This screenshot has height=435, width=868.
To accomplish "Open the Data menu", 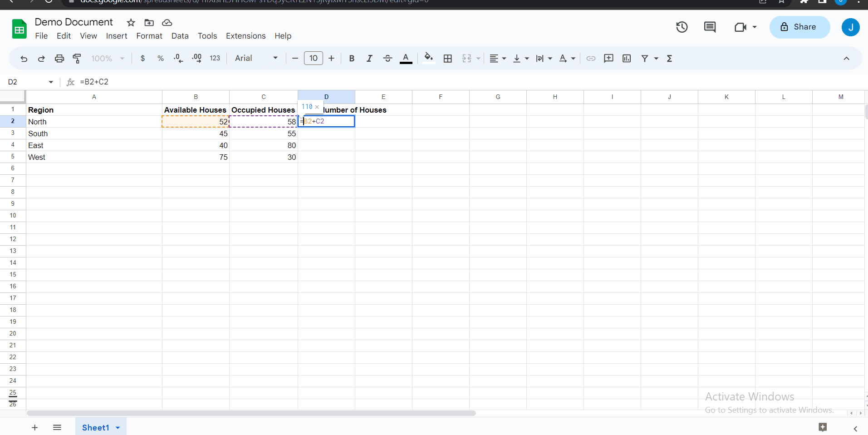I will (x=180, y=36).
